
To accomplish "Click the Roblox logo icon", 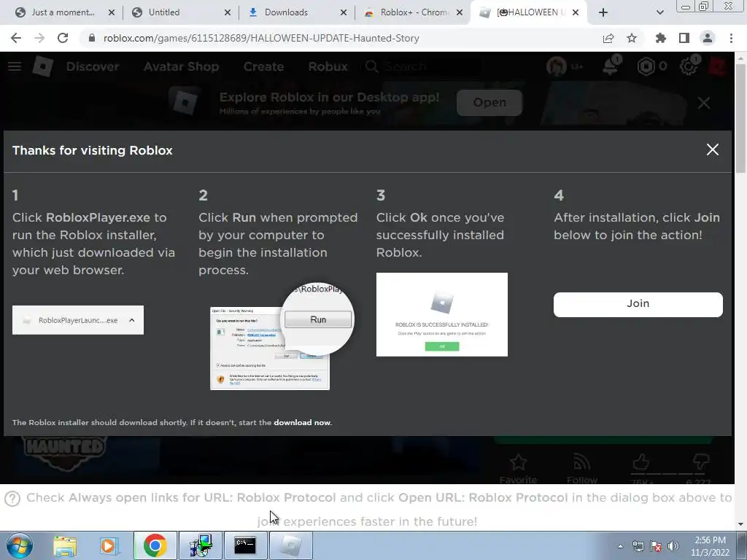I will [43, 66].
